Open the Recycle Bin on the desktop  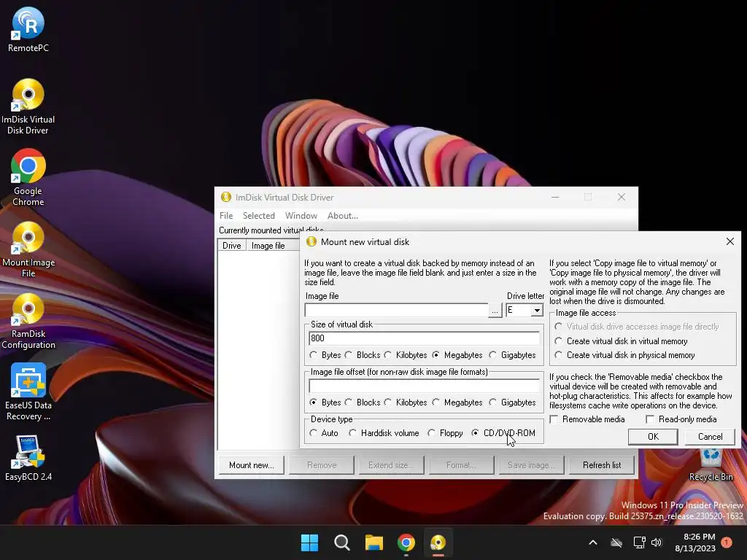(711, 465)
